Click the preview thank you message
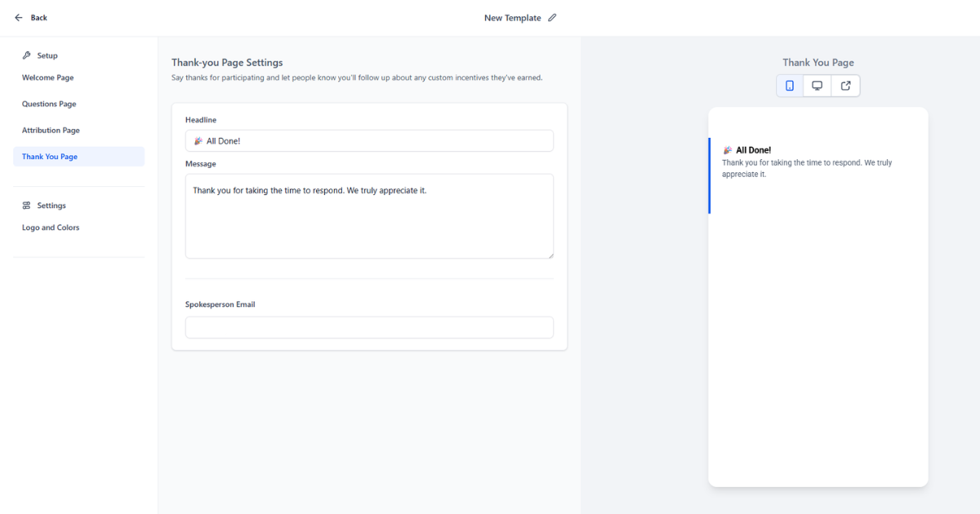This screenshot has width=980, height=514. coord(807,168)
